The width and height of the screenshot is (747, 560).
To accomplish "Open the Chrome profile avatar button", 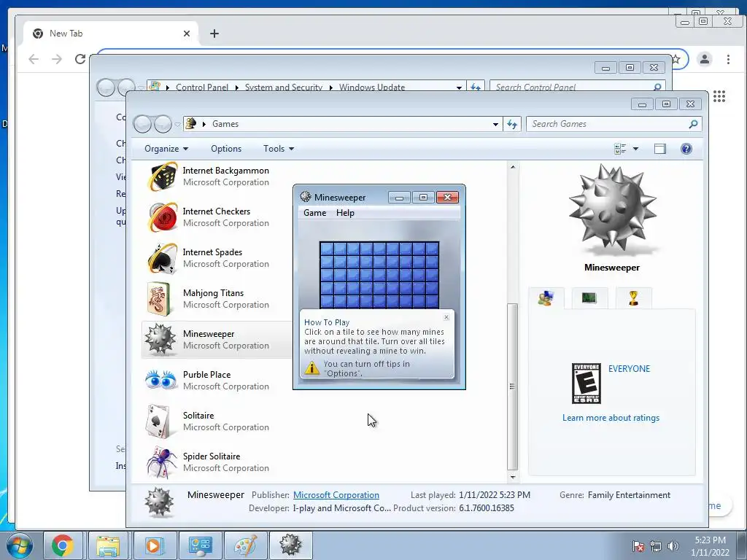I will [705, 60].
